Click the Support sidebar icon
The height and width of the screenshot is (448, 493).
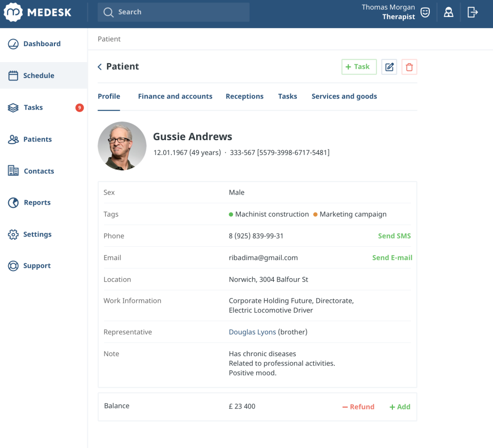point(12,265)
